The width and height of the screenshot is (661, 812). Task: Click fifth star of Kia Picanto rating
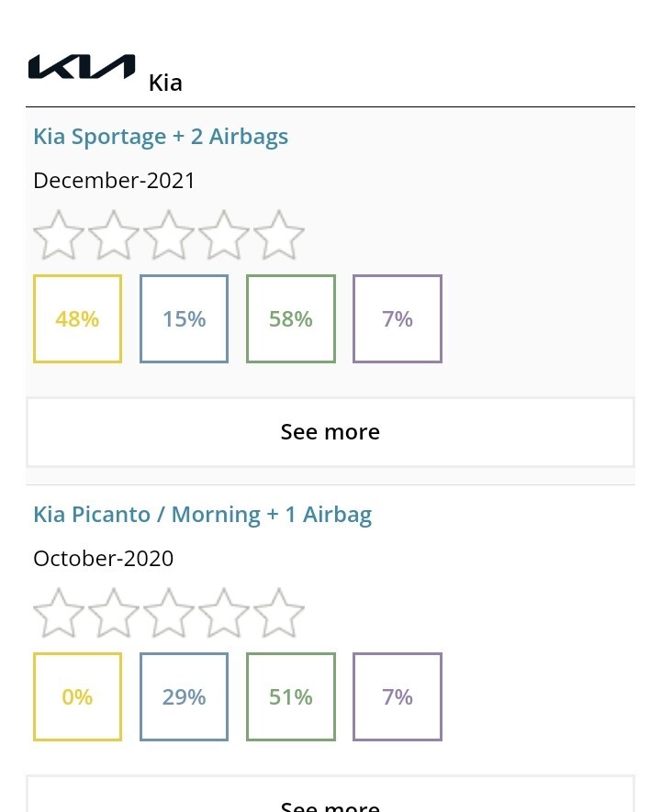[279, 613]
